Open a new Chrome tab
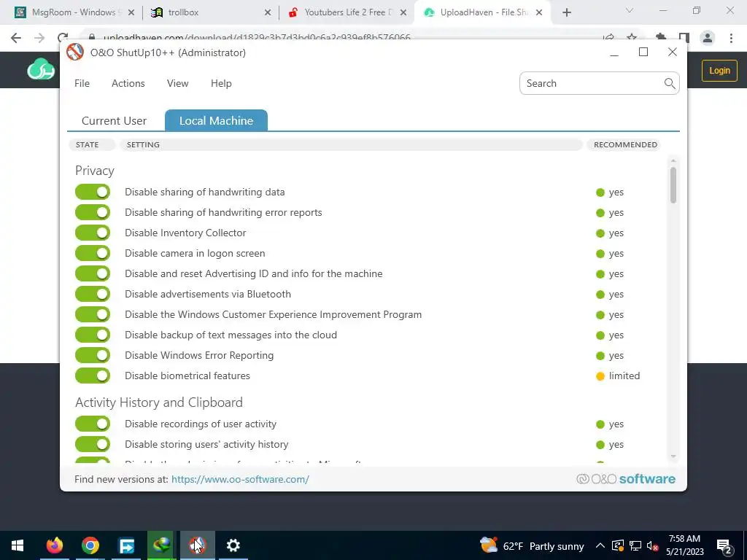The height and width of the screenshot is (560, 747). tap(566, 12)
